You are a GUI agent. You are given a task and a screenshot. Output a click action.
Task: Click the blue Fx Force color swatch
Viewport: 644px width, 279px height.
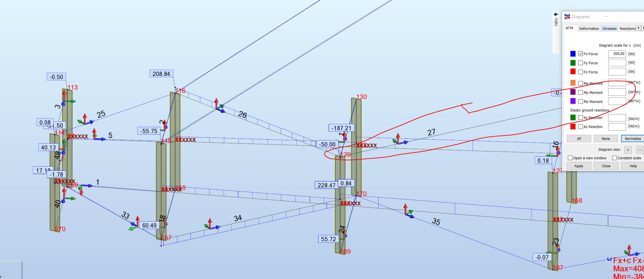click(574, 53)
